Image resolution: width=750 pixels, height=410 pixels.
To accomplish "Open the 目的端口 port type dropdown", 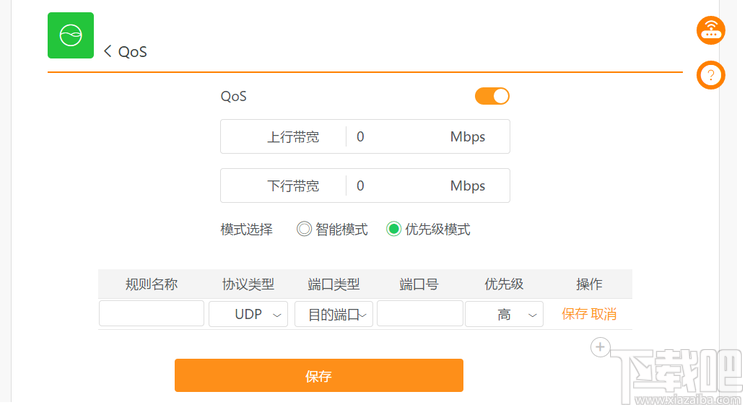I will coord(334,314).
